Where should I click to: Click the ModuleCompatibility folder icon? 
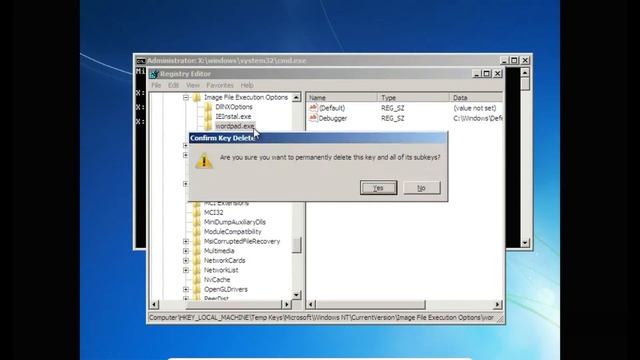(x=197, y=232)
